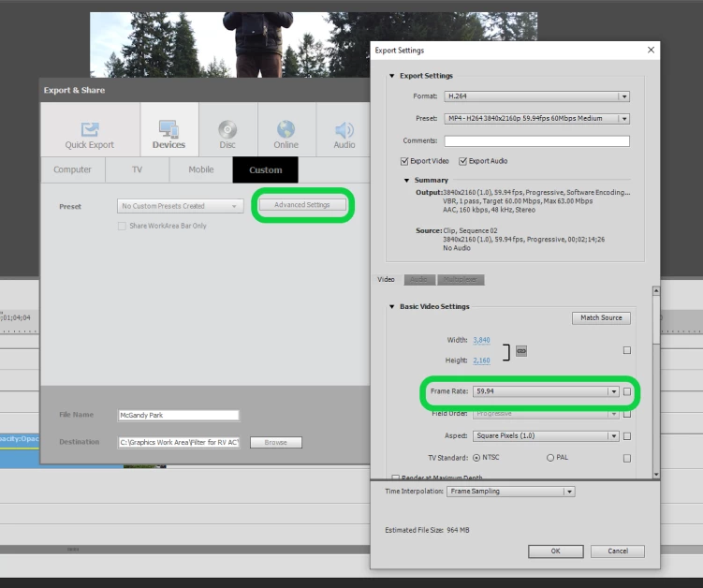Cancel the Export Settings dialog
This screenshot has height=588, width=703.
618,551
